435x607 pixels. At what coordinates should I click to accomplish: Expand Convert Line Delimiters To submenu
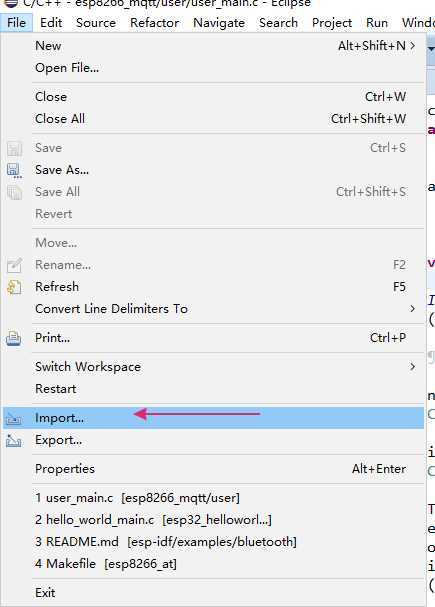413,309
